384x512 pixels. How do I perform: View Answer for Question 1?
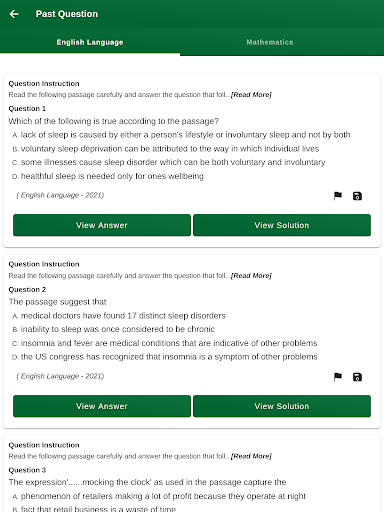(x=102, y=225)
